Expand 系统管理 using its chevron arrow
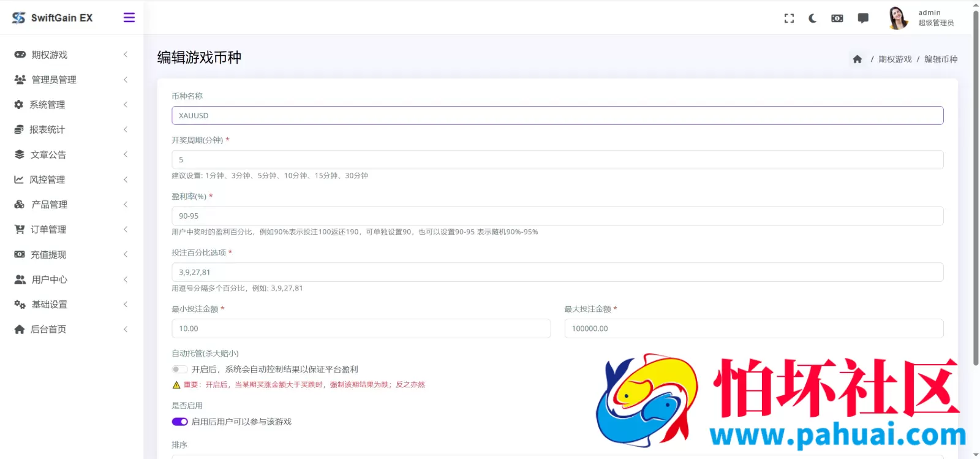The image size is (980, 459). 126,105
